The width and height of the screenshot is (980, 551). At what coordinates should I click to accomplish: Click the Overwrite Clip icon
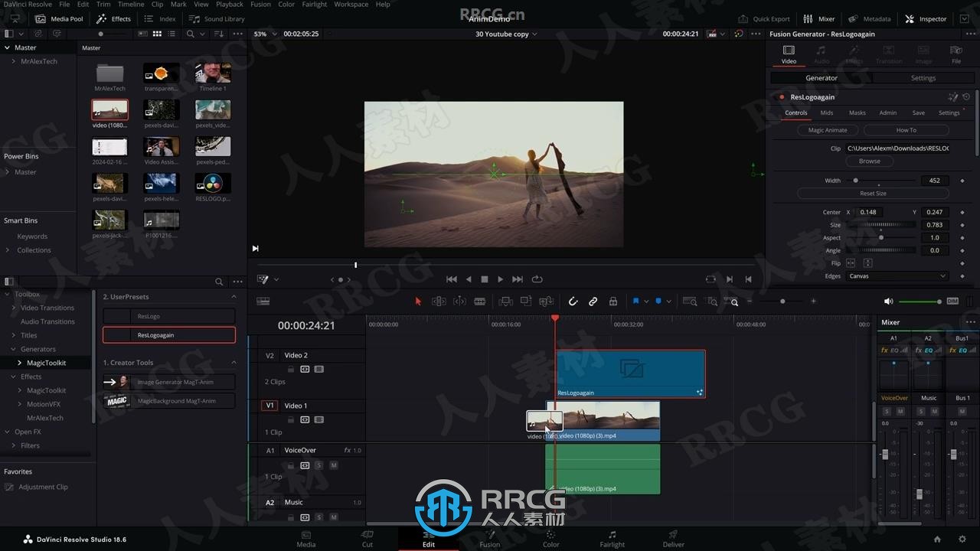click(x=526, y=302)
